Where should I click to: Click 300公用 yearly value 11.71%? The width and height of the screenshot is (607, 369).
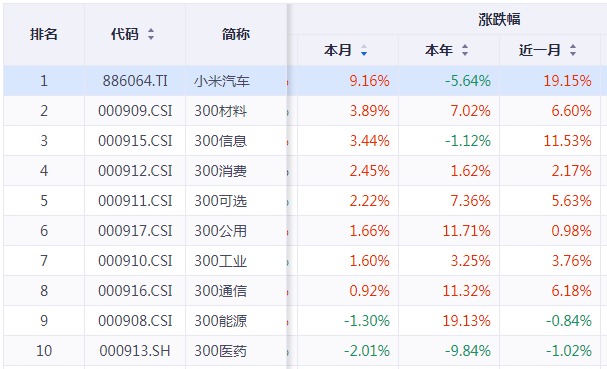coord(466,231)
